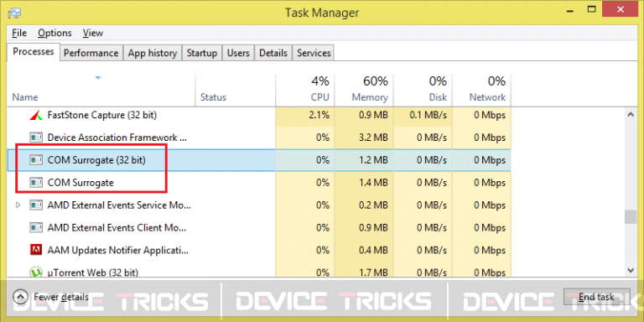Image resolution: width=644 pixels, height=322 pixels.
Task: Select the COM Surrogate (32 bit) icon
Action: click(x=37, y=160)
